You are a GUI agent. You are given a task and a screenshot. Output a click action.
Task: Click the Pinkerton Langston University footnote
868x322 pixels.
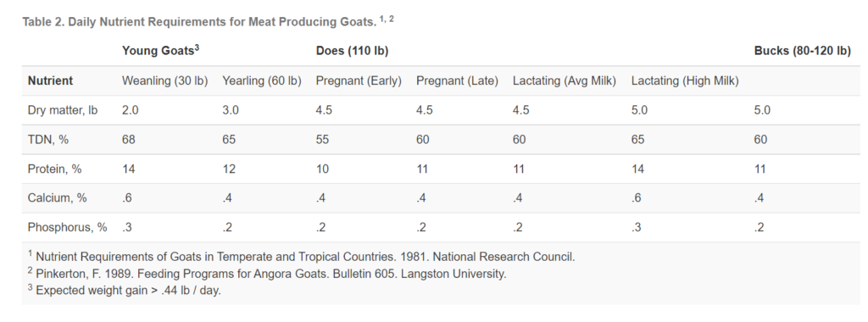[267, 274]
